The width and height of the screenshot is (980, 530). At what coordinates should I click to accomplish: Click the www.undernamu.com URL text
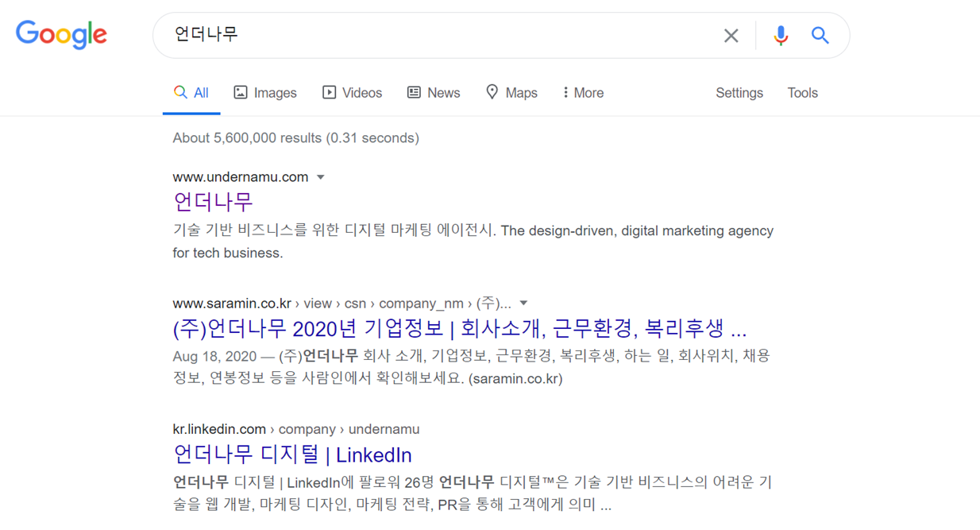[x=241, y=177]
